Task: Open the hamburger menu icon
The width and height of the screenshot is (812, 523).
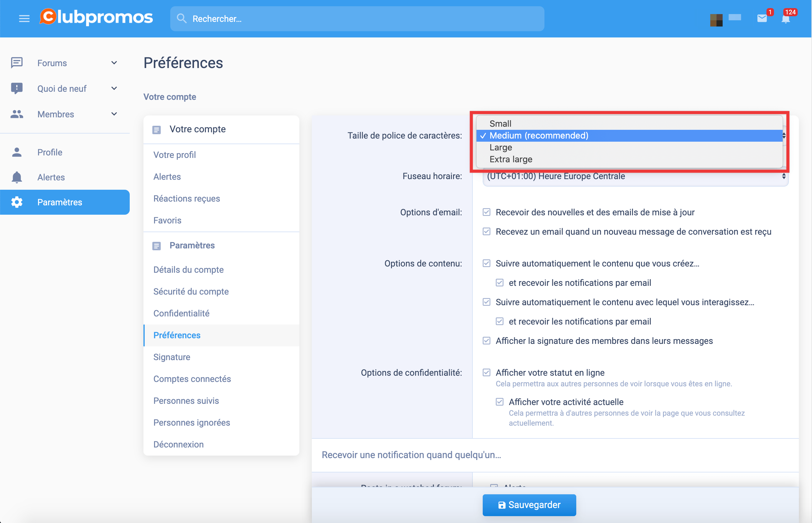Action: [24, 19]
